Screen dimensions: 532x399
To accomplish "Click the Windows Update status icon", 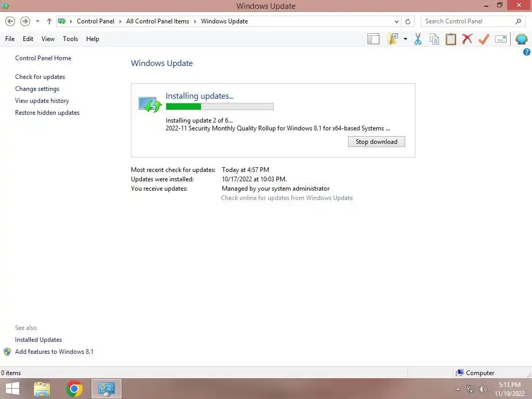I will (x=150, y=104).
